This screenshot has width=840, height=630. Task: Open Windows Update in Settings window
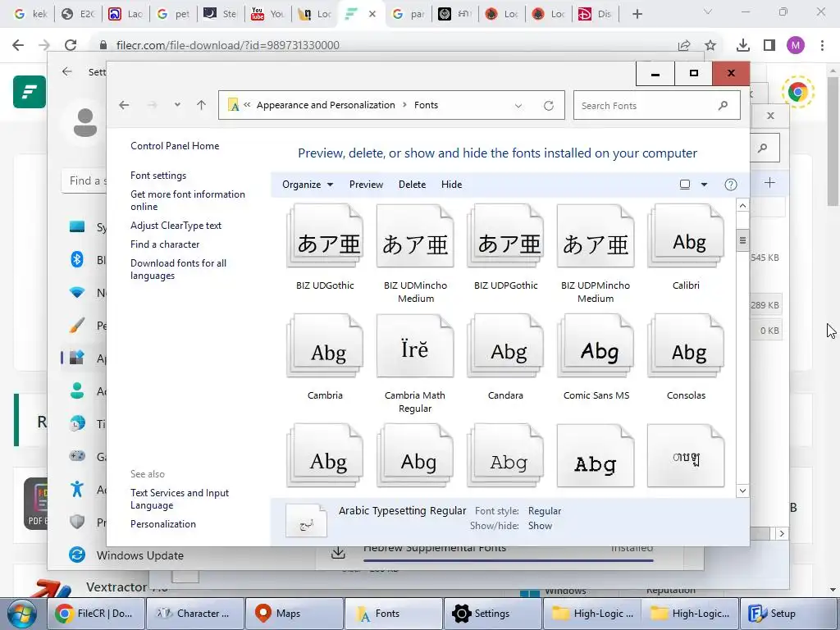click(x=139, y=555)
